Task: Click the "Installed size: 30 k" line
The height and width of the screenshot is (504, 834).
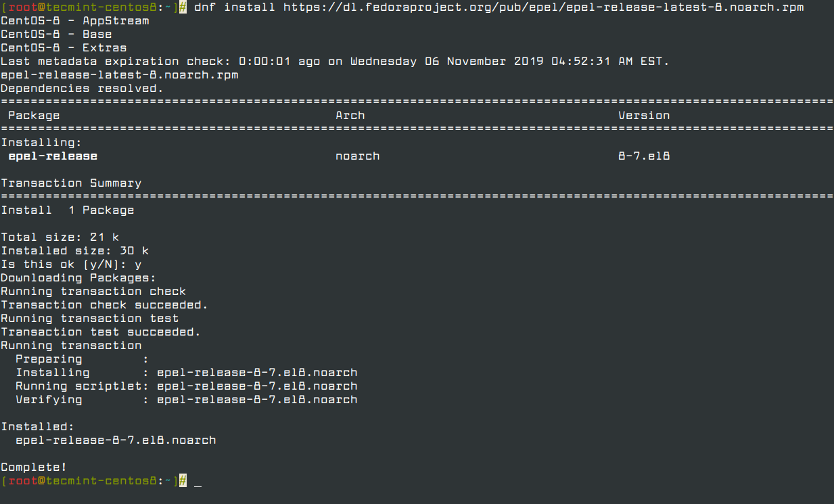Action: point(75,251)
